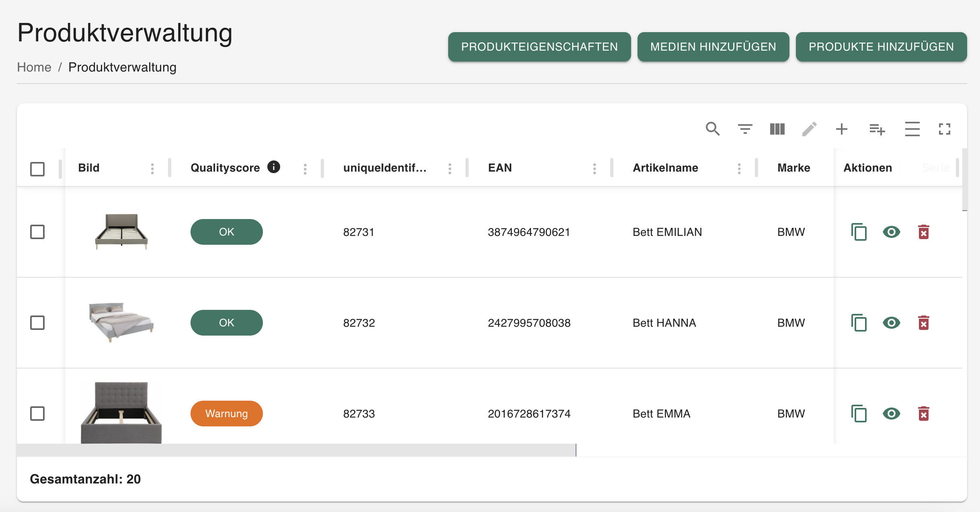The width and height of the screenshot is (980, 512).
Task: Duplicate the Bett EMILIAN product
Action: [859, 232]
